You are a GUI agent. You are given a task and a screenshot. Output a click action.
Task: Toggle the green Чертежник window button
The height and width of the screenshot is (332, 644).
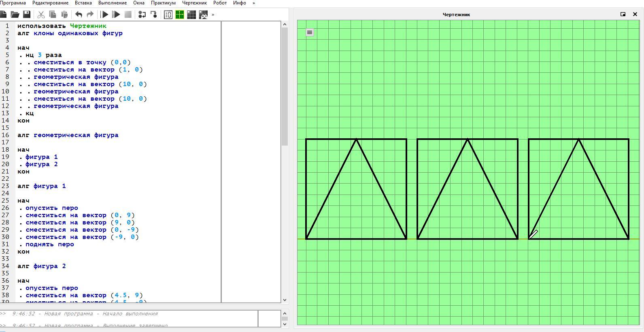tap(180, 15)
